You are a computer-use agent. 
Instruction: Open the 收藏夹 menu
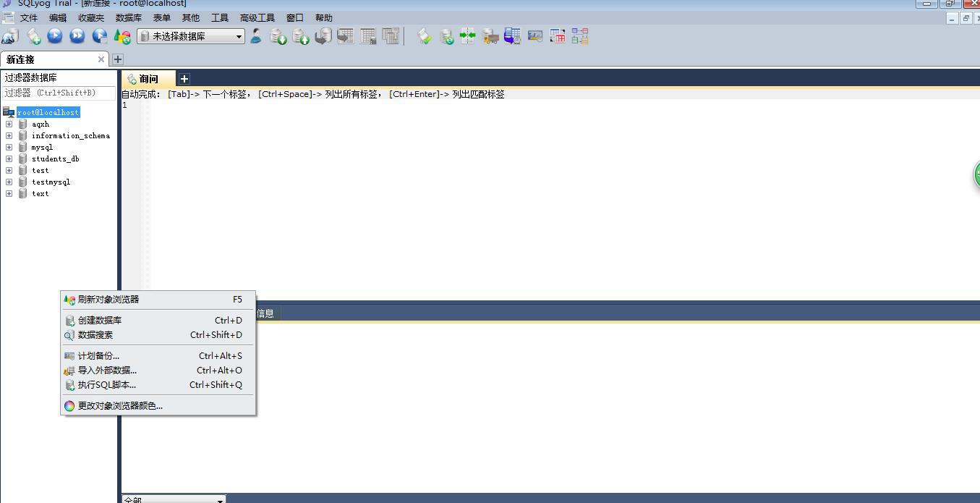(91, 18)
